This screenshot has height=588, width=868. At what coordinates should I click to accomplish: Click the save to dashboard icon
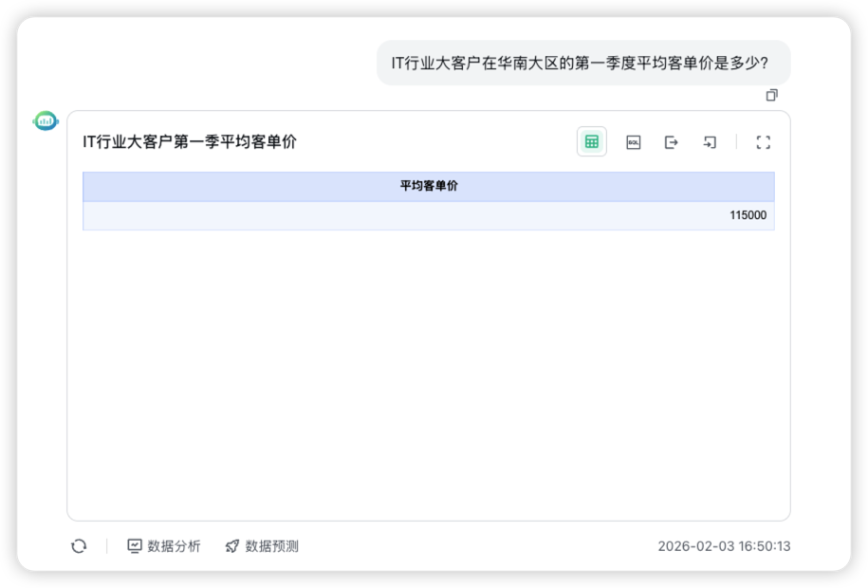pos(709,141)
